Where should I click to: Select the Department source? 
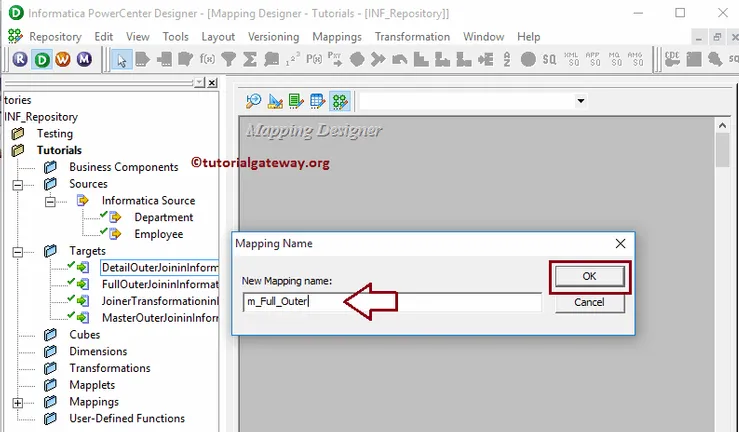[x=164, y=218]
